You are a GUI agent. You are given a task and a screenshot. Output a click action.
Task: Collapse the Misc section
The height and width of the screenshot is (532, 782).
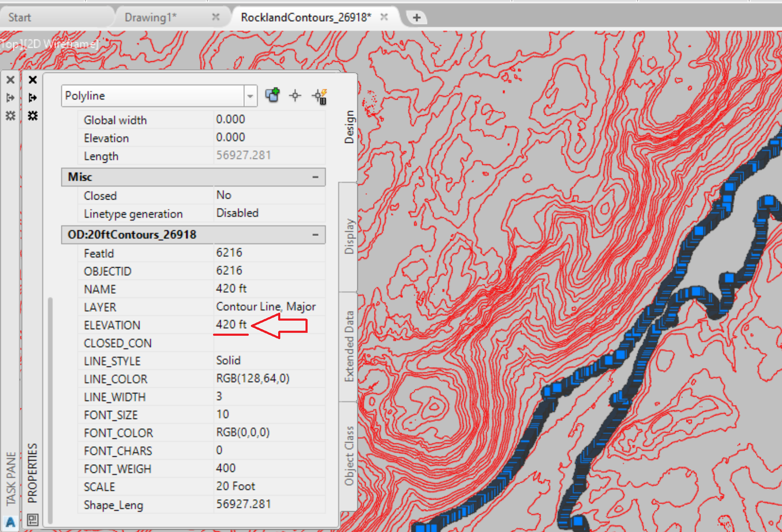point(315,177)
